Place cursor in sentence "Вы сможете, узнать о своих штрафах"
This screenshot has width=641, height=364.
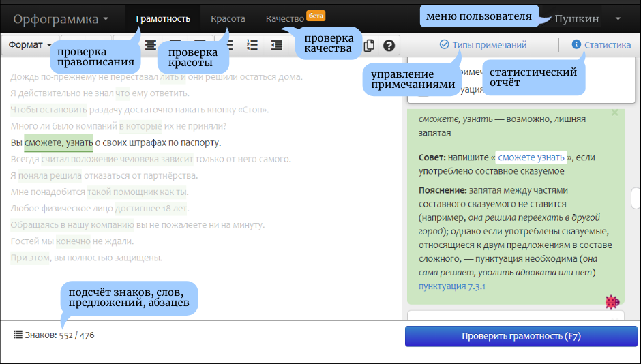[116, 142]
